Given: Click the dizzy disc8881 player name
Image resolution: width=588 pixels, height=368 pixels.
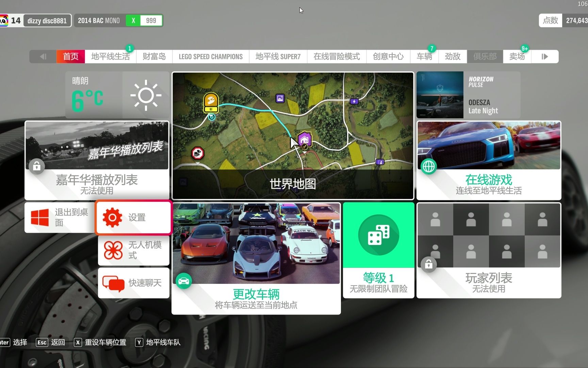Looking at the screenshot, I should coord(47,20).
